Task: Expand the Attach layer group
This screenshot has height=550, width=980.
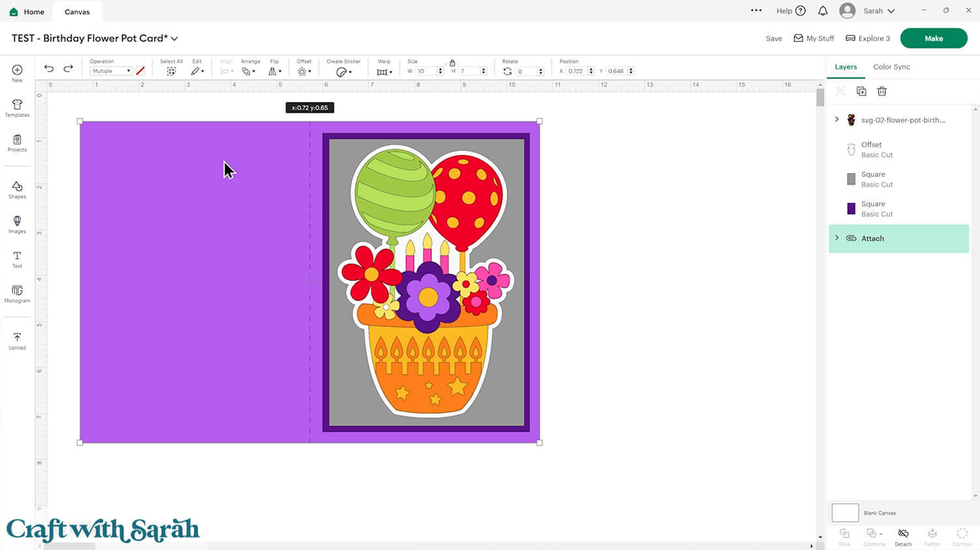Action: pos(837,238)
